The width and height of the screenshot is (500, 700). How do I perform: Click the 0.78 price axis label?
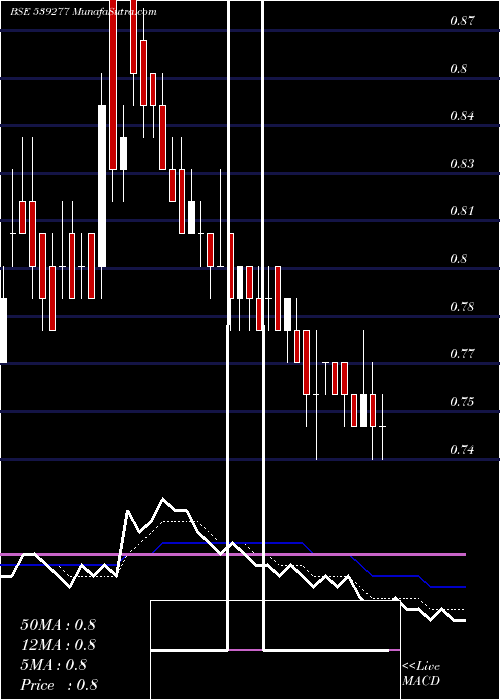point(462,307)
